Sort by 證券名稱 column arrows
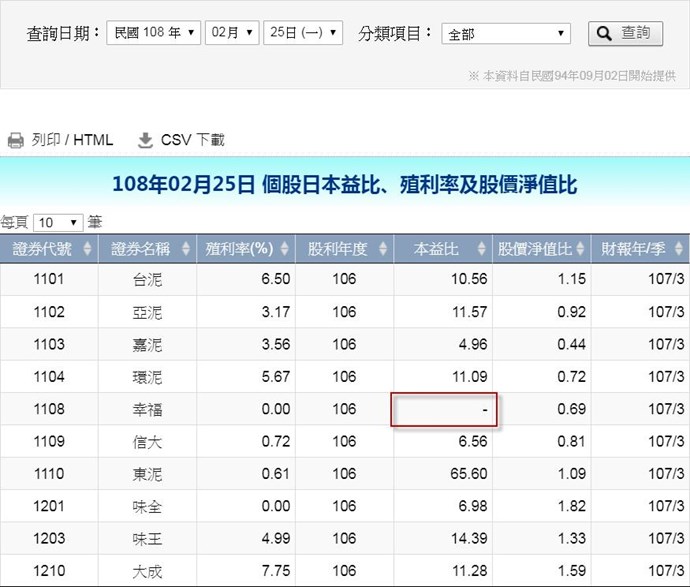This screenshot has width=690, height=587. 185,249
